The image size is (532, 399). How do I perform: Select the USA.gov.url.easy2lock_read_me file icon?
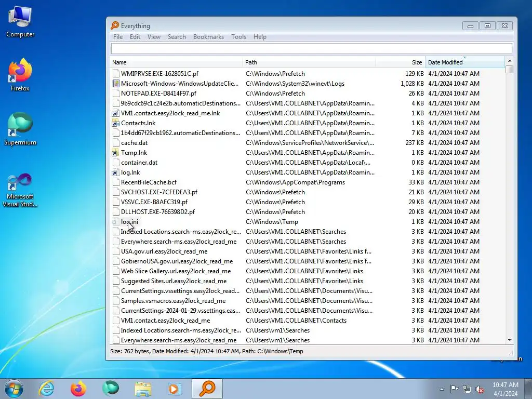point(116,251)
